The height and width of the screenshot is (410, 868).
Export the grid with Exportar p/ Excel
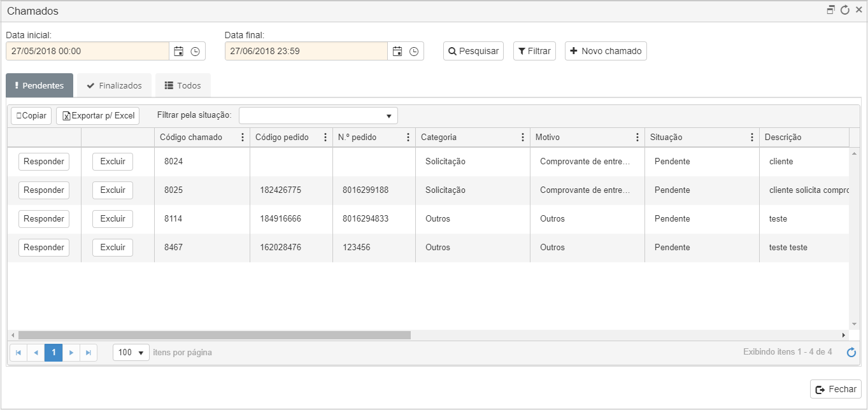tap(97, 116)
